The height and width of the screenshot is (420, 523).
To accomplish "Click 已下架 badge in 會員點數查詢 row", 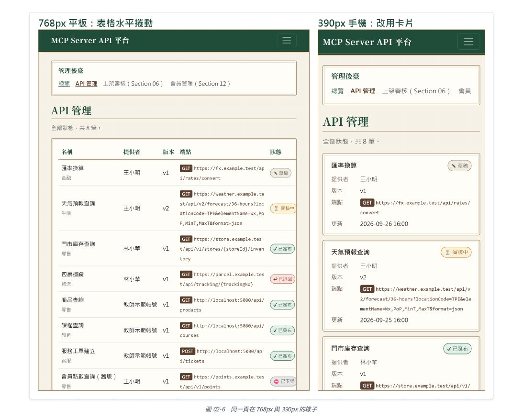I will [283, 381].
